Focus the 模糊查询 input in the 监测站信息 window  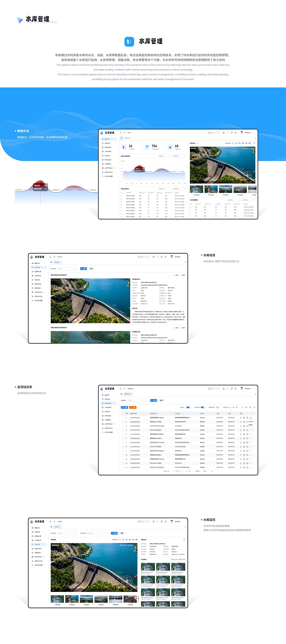[137, 400]
